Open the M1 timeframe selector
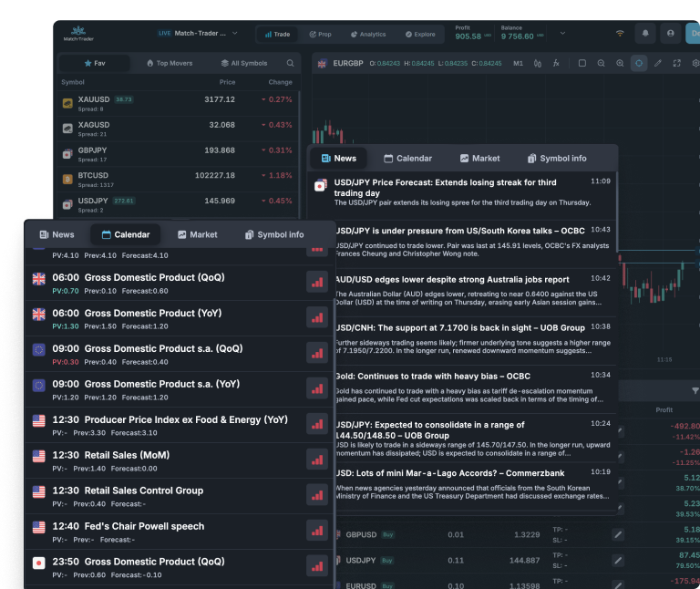 pyautogui.click(x=518, y=64)
